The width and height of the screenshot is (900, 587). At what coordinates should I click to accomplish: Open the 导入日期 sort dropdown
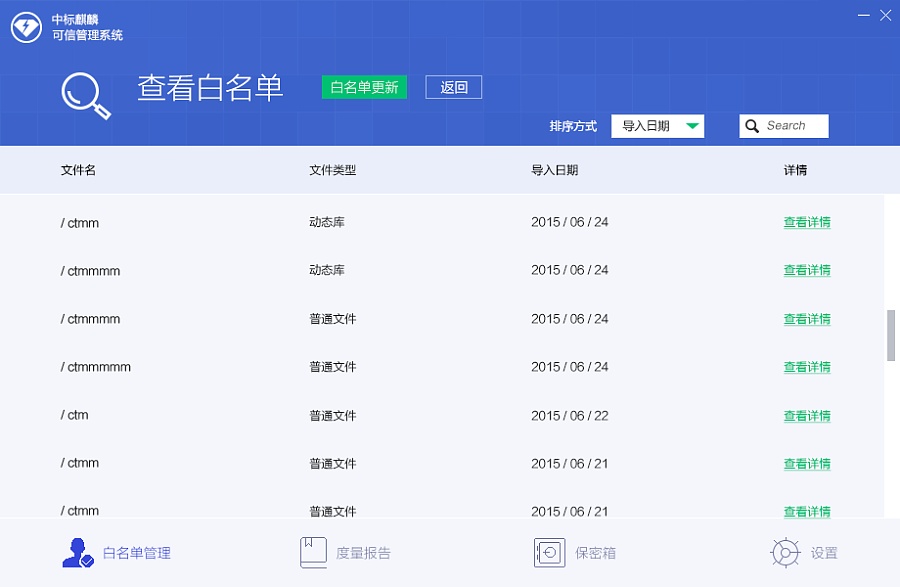(657, 126)
